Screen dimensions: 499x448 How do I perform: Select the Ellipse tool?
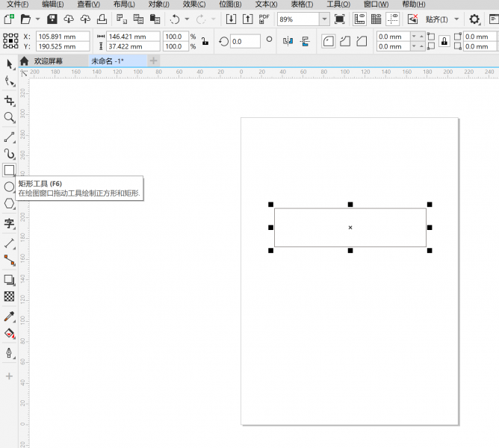coord(9,187)
